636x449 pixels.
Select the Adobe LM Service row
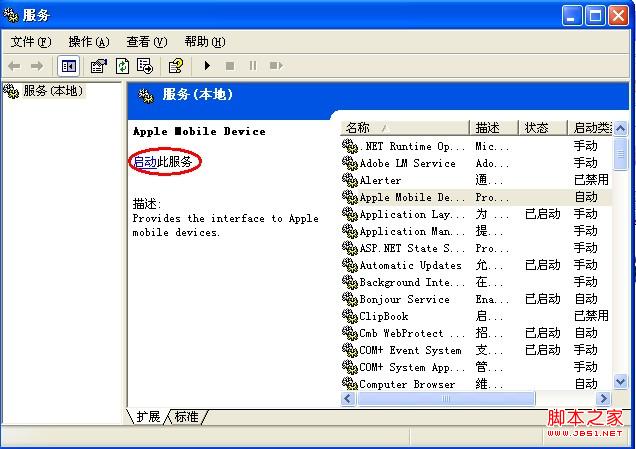(476, 163)
